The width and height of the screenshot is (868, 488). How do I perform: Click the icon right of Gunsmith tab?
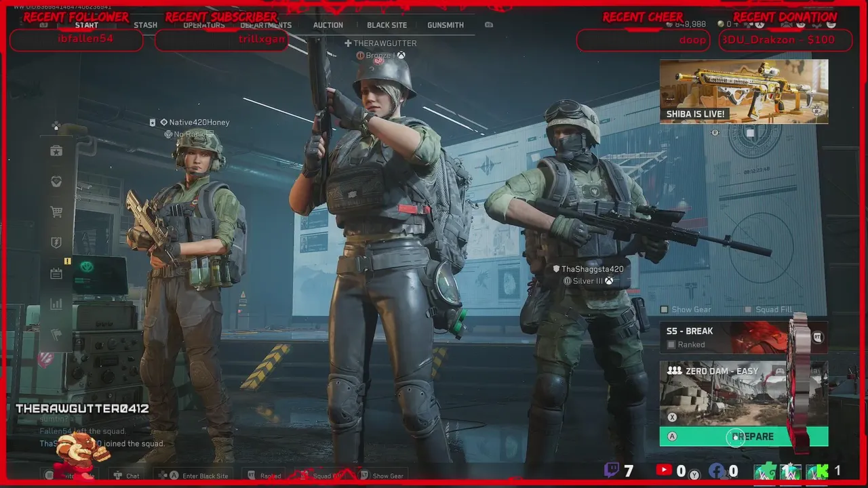pyautogui.click(x=489, y=25)
